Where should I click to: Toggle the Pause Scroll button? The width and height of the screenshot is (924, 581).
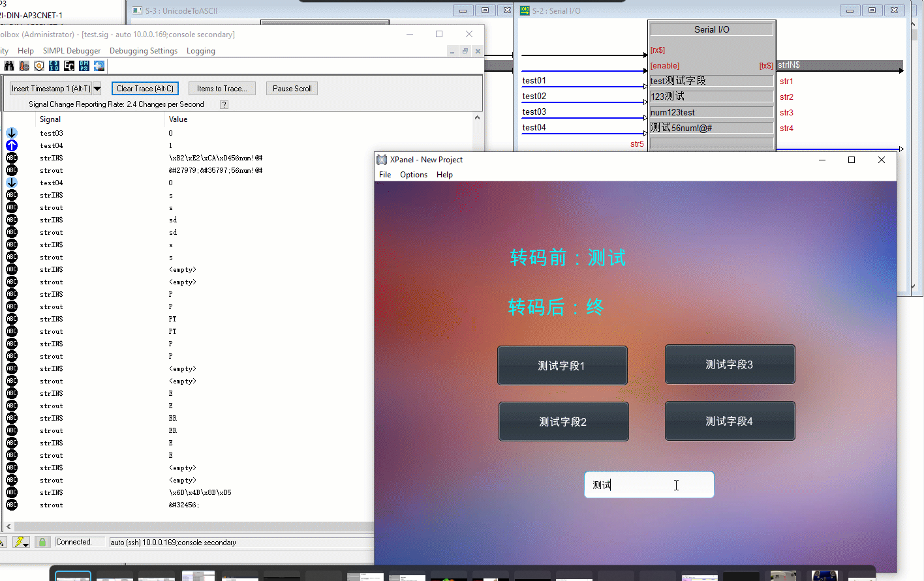click(292, 89)
